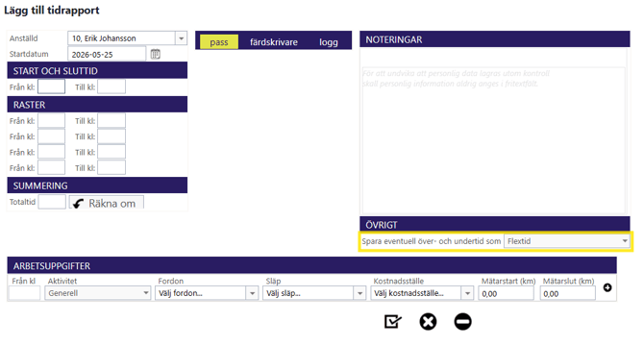Click the delete minus circle icon
Viewport: 644px width, 346px height.
463,321
